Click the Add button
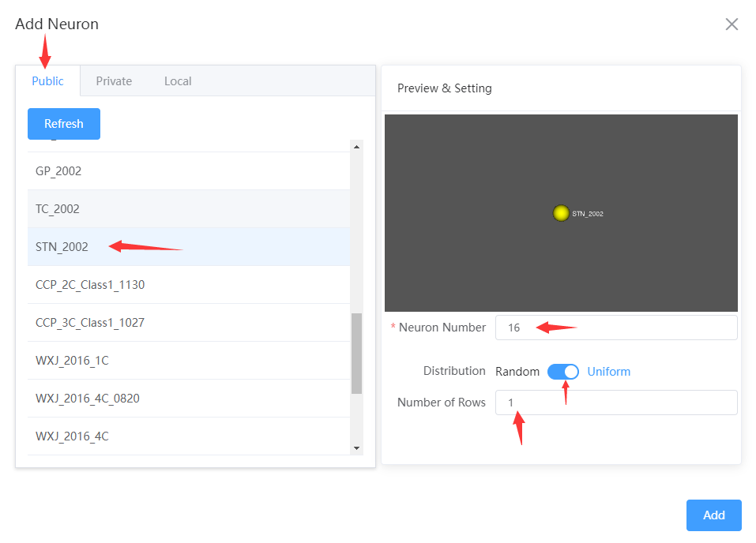The height and width of the screenshot is (543, 756). (713, 515)
